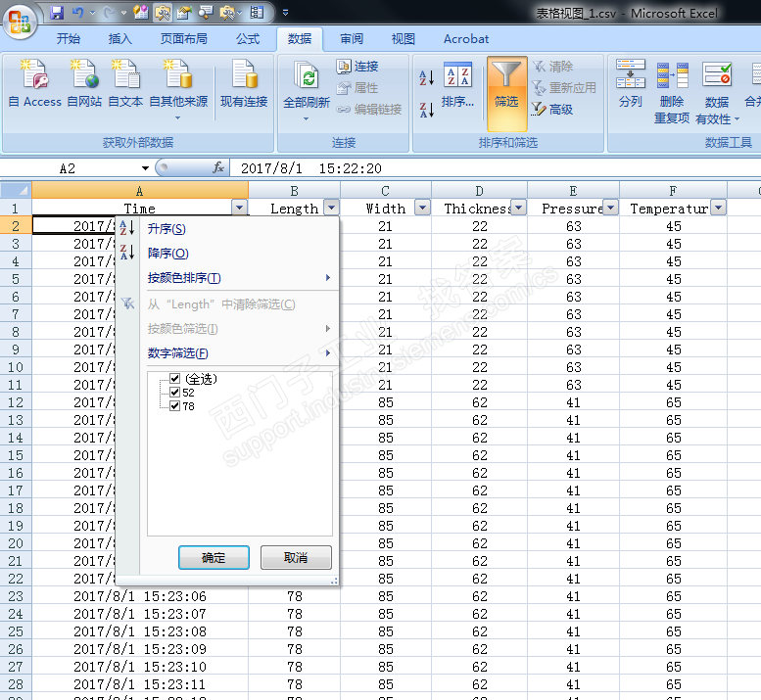The image size is (761, 700).
Task: Switch to the Acrobat ribbon tab
Action: click(x=466, y=39)
